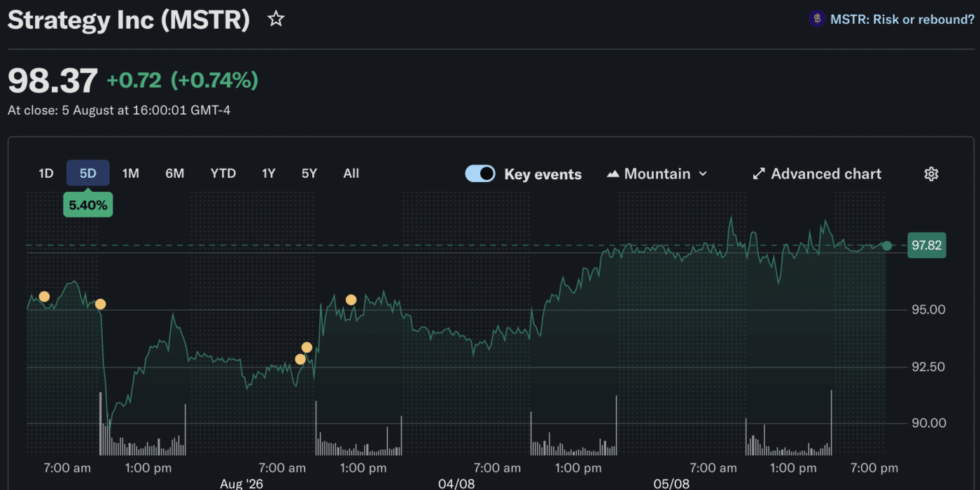Click the 'At close: 5 August' timestamp
This screenshot has height=490, width=980.
click(x=119, y=110)
